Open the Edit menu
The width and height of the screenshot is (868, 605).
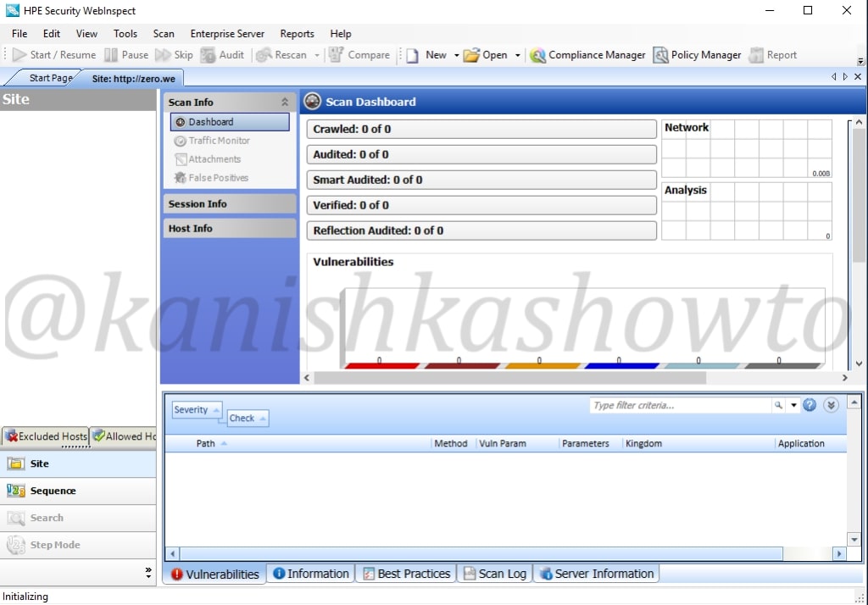(52, 34)
